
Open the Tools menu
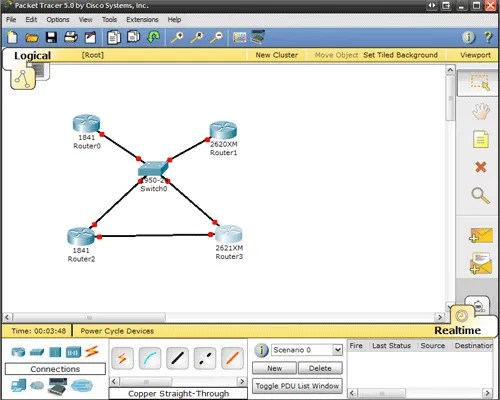[x=109, y=20]
